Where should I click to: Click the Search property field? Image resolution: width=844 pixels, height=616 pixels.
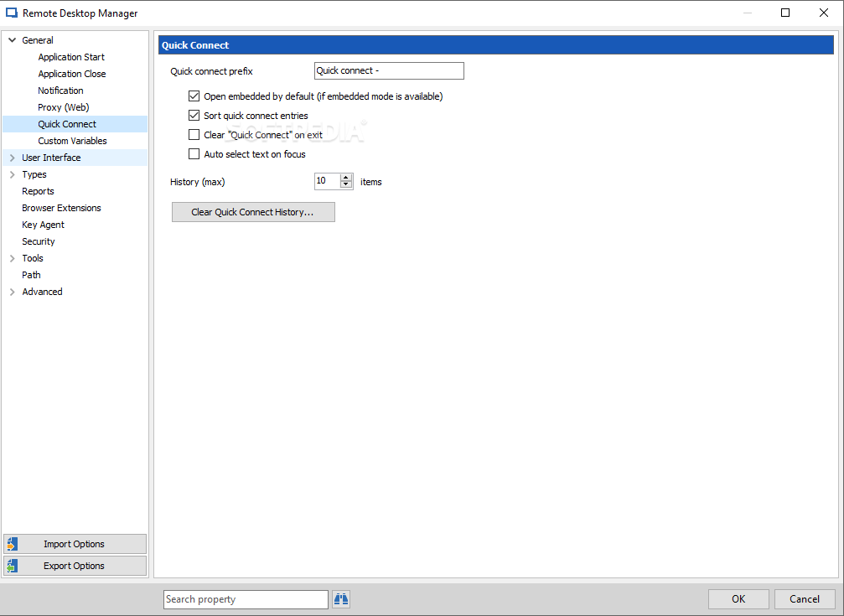pos(246,599)
